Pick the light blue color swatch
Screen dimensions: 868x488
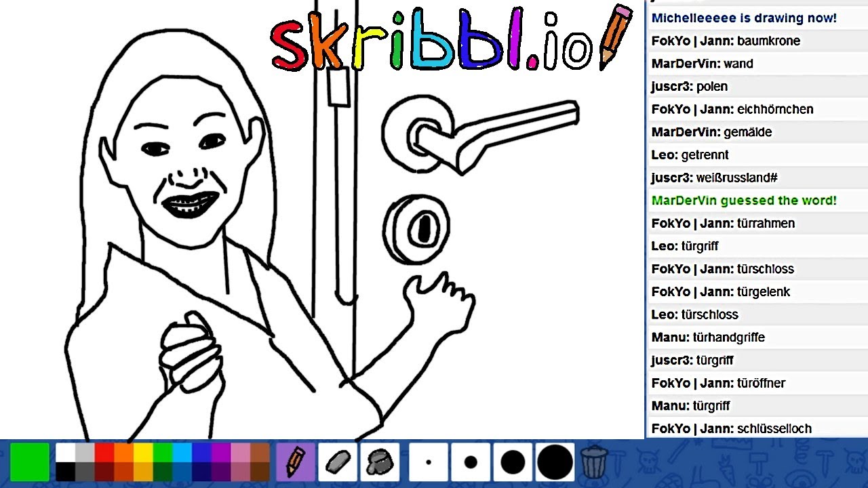tap(182, 453)
